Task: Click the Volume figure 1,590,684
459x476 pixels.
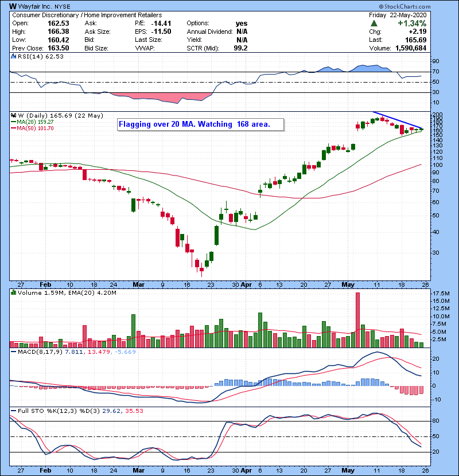Action: pos(411,48)
